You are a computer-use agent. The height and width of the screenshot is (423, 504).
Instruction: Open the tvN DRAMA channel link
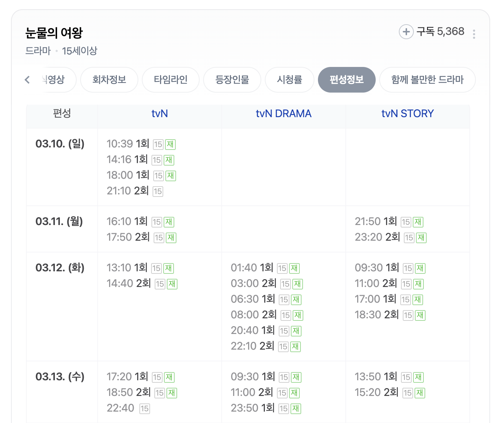pos(284,113)
